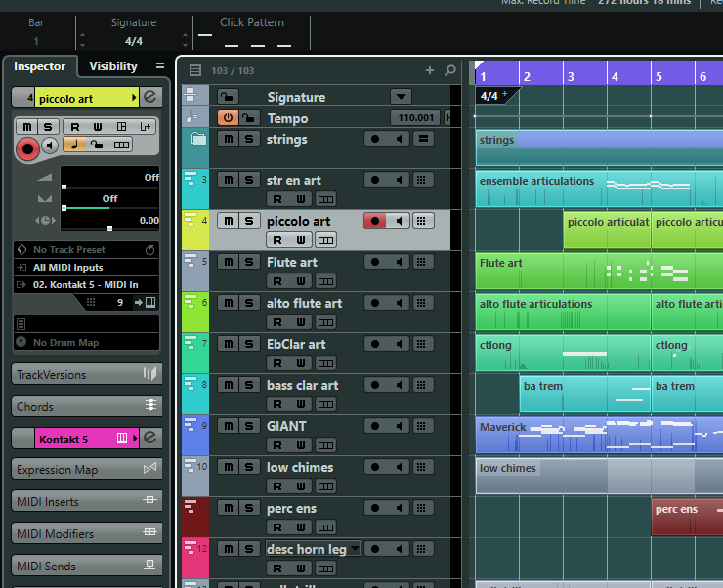Solo the strings folder track
Viewport: 723px width, 588px height.
pyautogui.click(x=249, y=139)
